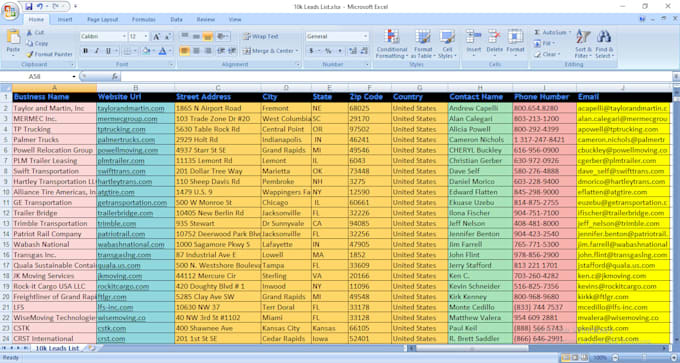Undo last action in Quick Access toolbar
680x363 pixels.
pyautogui.click(x=40, y=7)
